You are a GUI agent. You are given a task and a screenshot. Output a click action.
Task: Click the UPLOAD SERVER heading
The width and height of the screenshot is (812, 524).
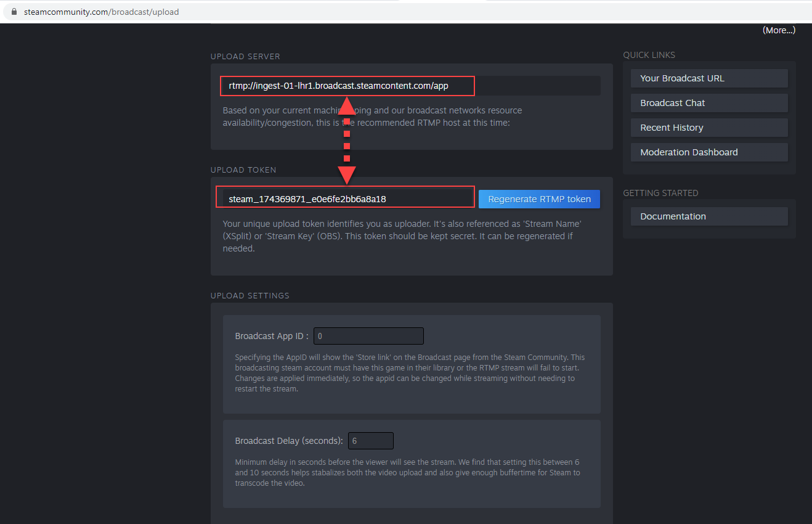click(x=245, y=56)
